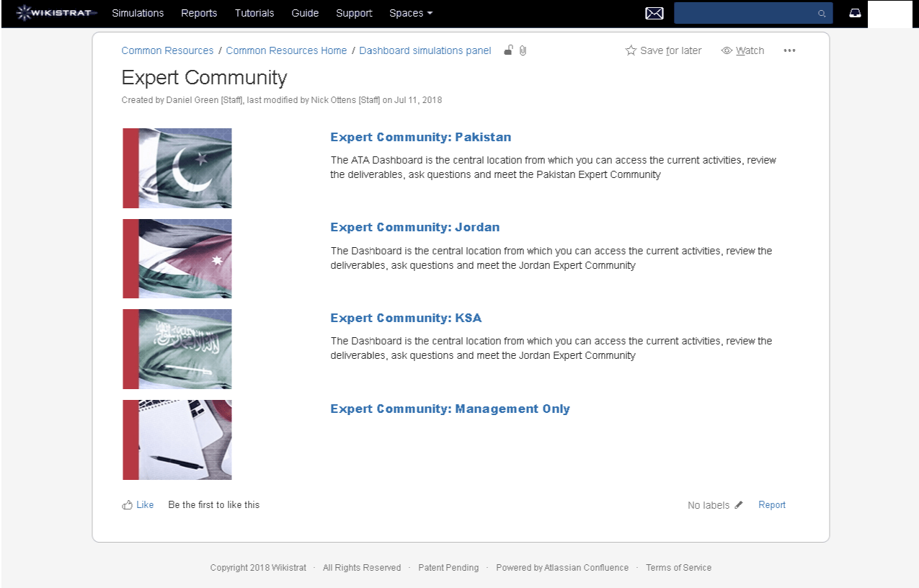Click the Like text link
Screen dimensions: 919x588
pyautogui.click(x=145, y=504)
